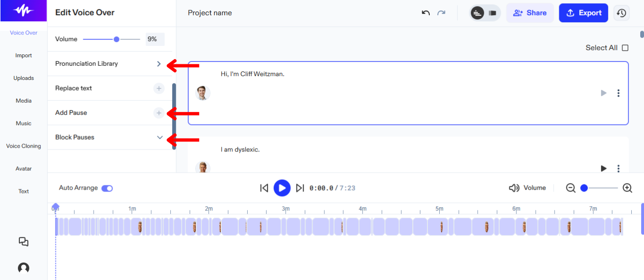Mute audio via the Volume speaker icon
Screen dimensions: 644x280
click(x=514, y=187)
